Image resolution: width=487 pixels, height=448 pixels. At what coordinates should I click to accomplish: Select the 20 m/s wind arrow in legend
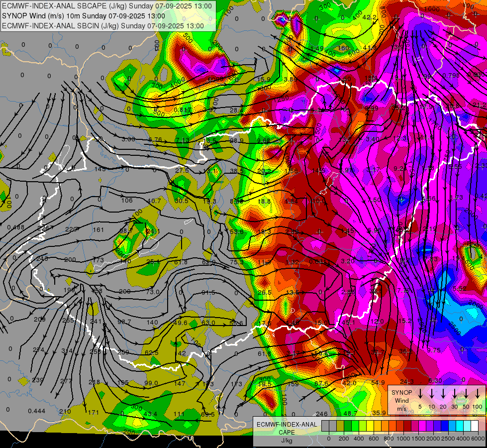443,394
